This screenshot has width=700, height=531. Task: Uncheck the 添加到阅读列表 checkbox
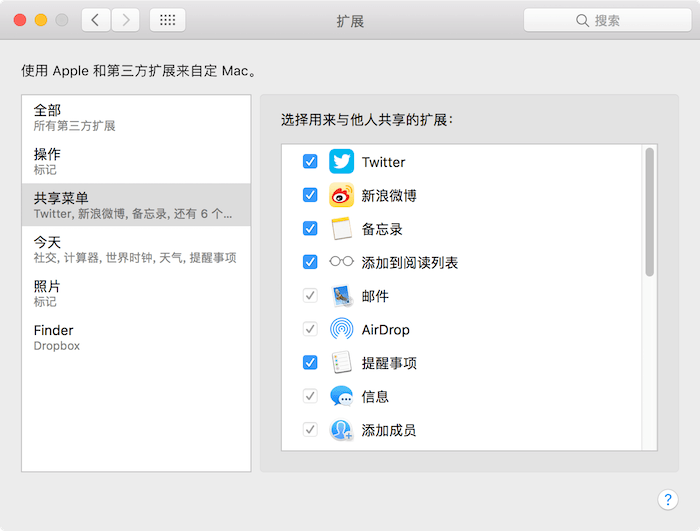pyautogui.click(x=310, y=262)
